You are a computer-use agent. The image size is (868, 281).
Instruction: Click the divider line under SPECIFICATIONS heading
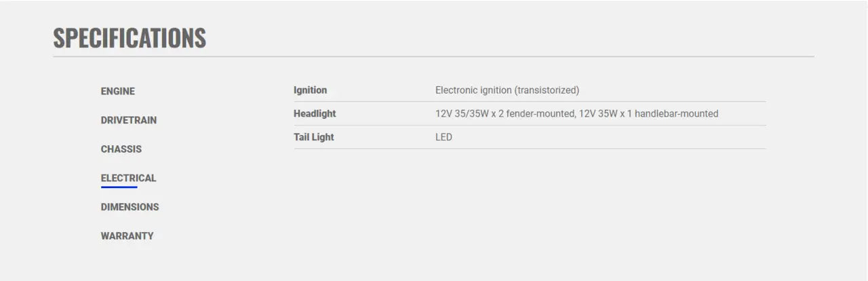pos(433,56)
